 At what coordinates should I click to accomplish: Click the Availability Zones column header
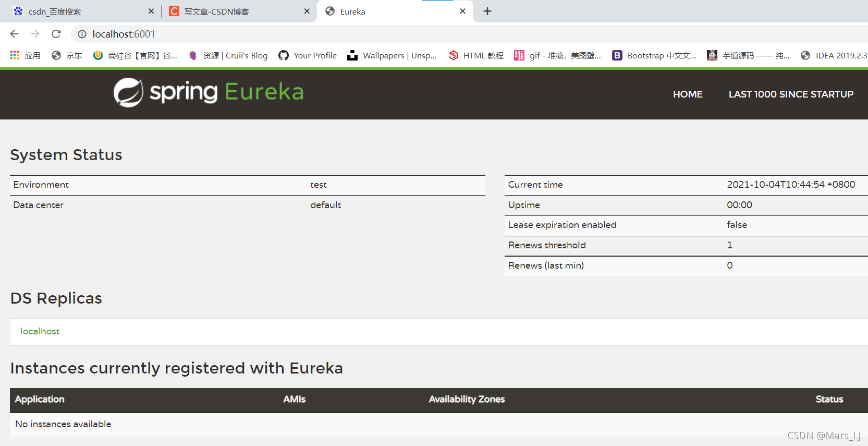click(x=467, y=399)
